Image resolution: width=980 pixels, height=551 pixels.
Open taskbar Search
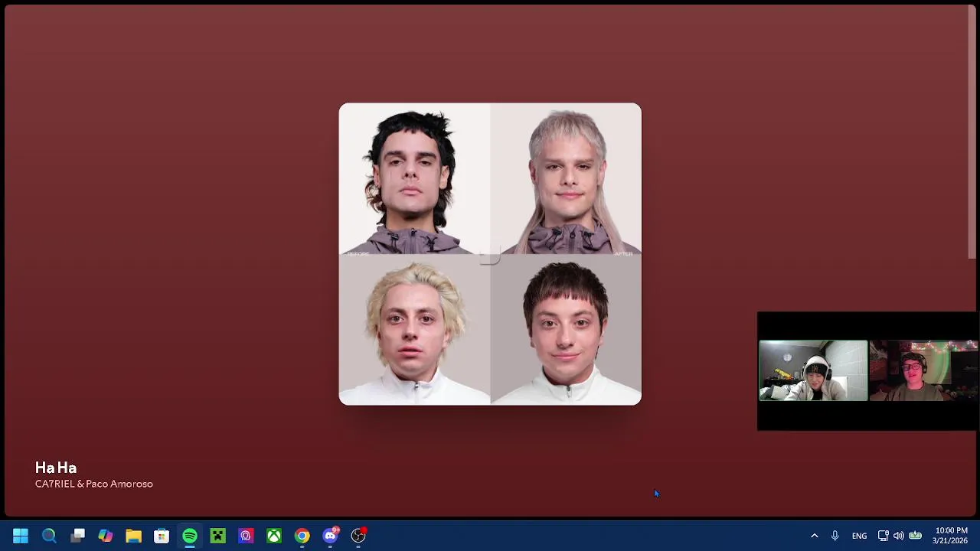pos(49,536)
